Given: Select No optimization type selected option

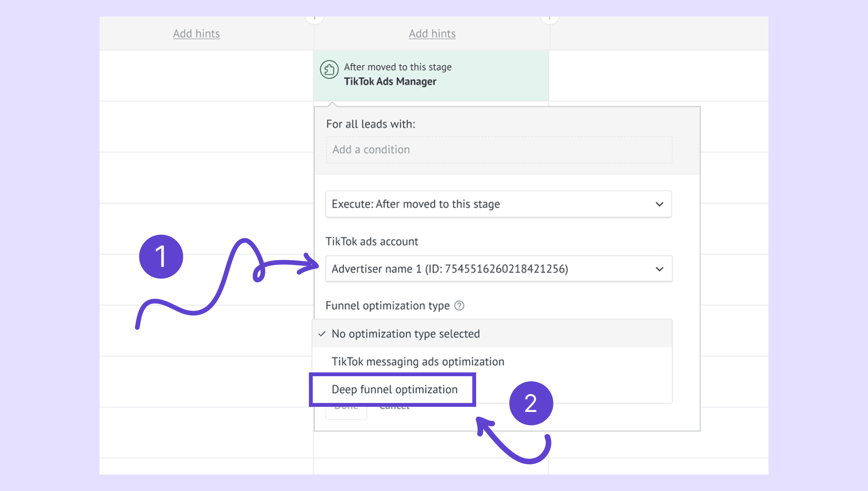Looking at the screenshot, I should click(405, 334).
